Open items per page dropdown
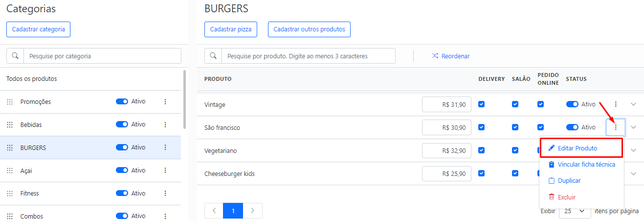 (575, 211)
